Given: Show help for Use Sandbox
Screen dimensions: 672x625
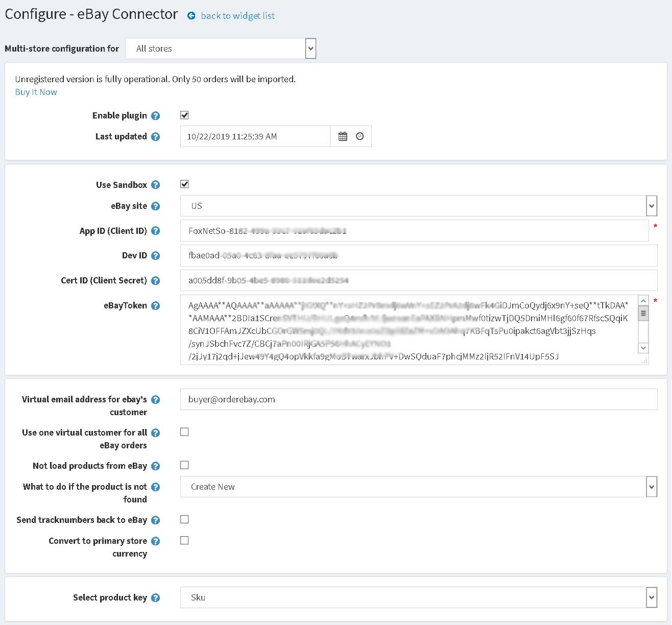Looking at the screenshot, I should pyautogui.click(x=156, y=185).
